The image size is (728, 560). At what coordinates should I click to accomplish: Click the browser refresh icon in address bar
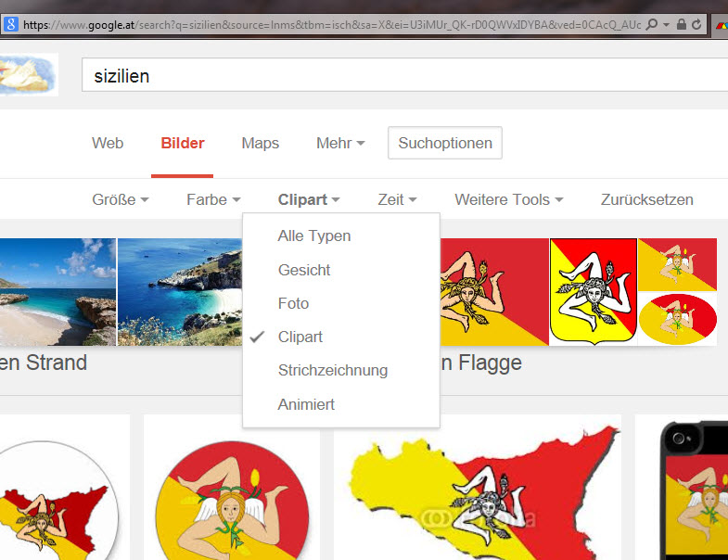(696, 25)
